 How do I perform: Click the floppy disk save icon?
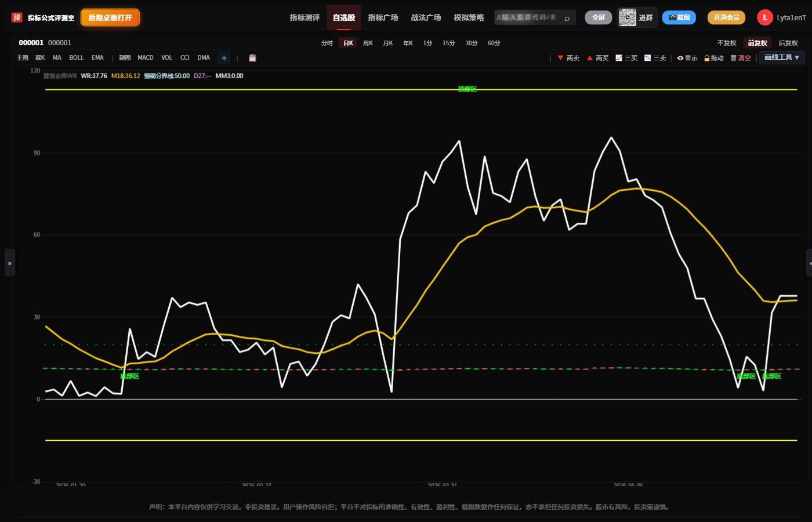[252, 58]
